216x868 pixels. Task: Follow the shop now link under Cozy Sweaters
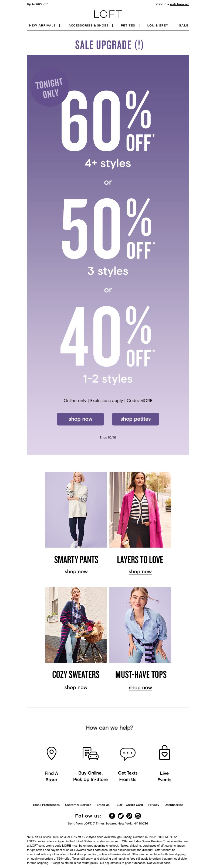coord(76,687)
